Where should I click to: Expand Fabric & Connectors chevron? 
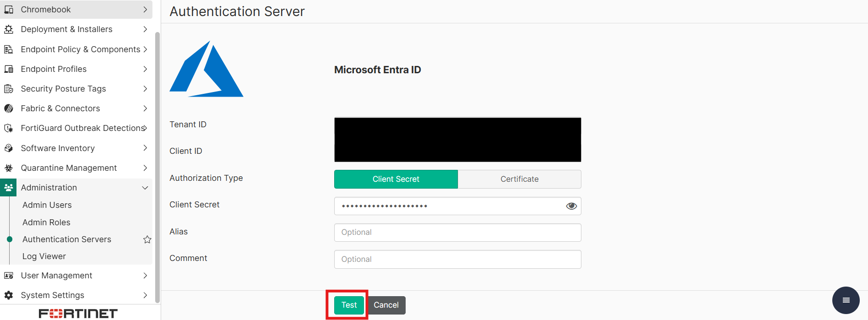145,108
